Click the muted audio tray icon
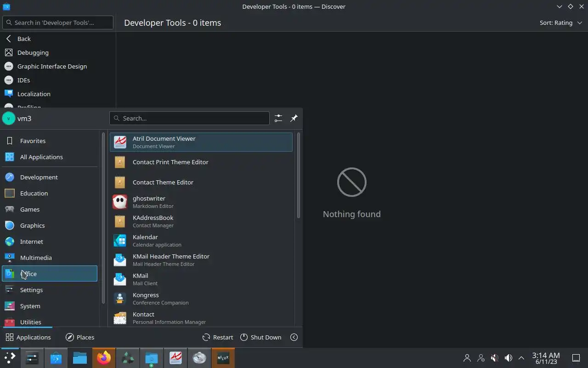588x368 pixels. point(495,357)
